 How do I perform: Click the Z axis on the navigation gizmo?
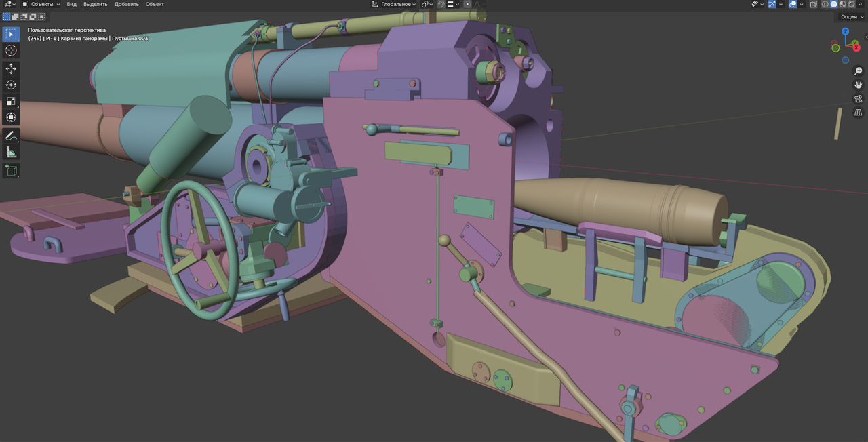pos(845,31)
